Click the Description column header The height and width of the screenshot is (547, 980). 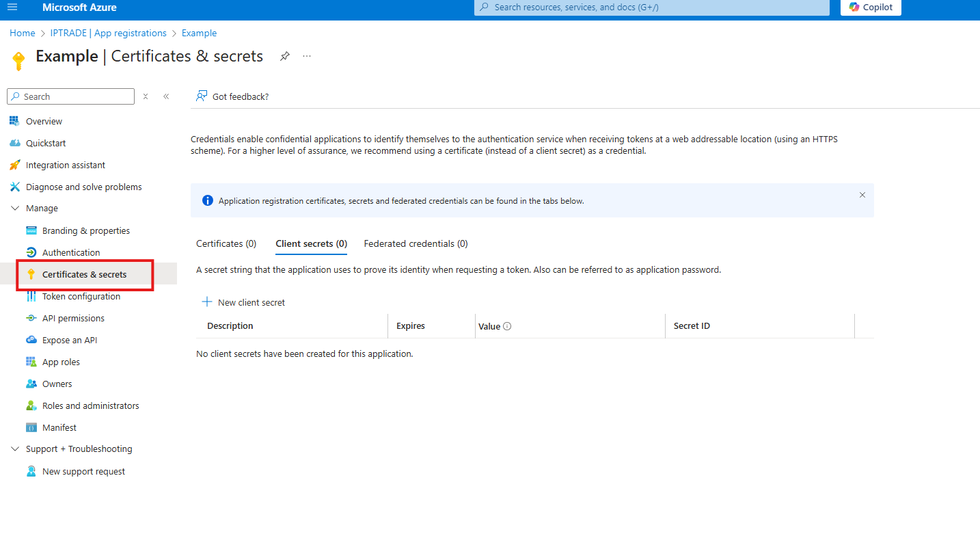(230, 326)
